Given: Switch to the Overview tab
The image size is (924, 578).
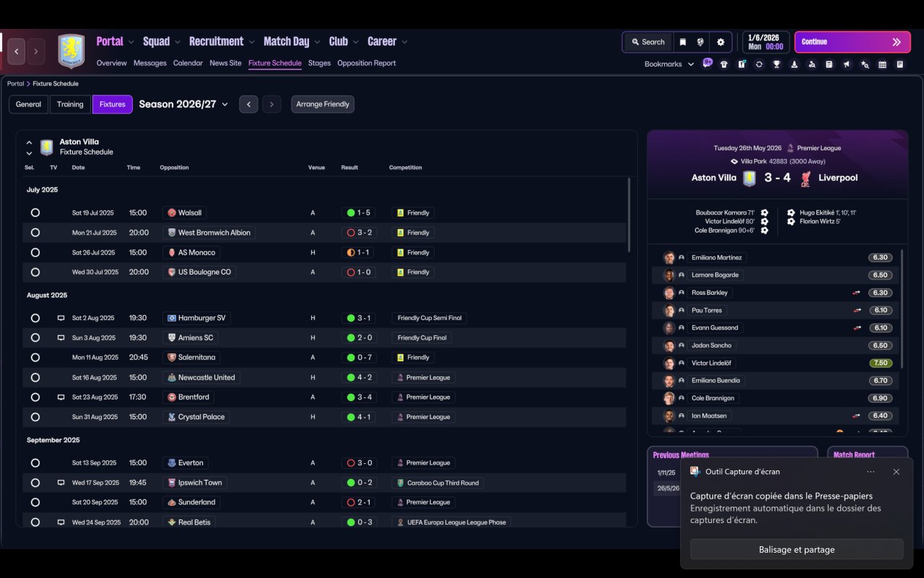Looking at the screenshot, I should (x=112, y=63).
